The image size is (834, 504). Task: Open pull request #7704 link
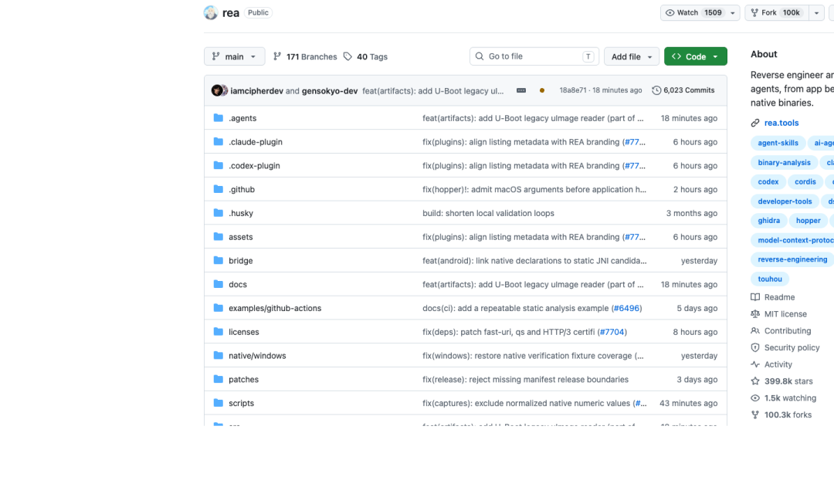612,332
